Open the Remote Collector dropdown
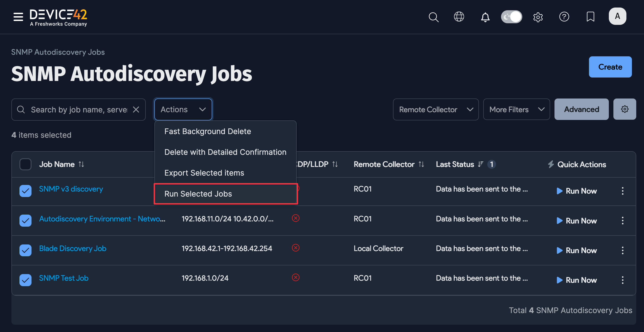644x332 pixels. [x=436, y=109]
